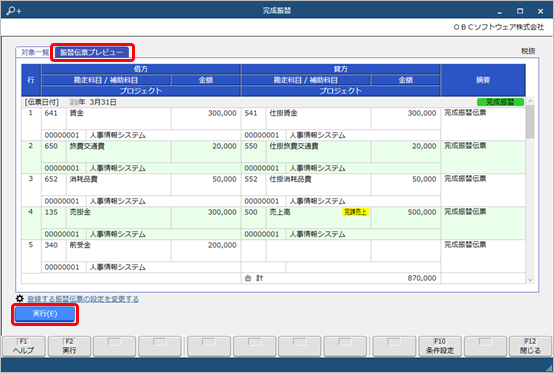Select row 4 account 売掛金
Viewport: 554px width, 373px height.
coord(80,212)
